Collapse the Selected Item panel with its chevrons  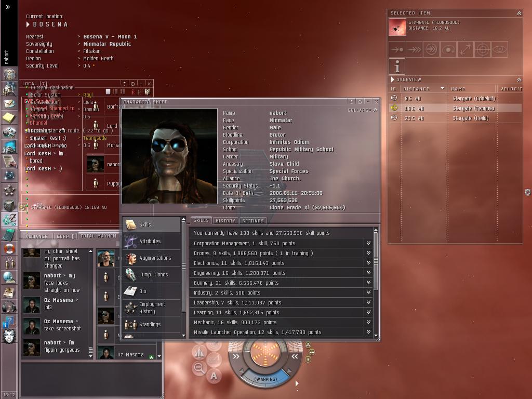[x=519, y=13]
